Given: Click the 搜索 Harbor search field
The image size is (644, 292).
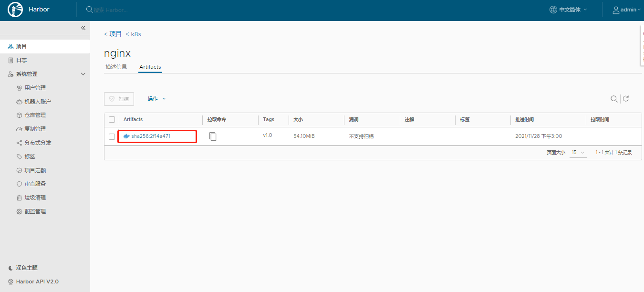Looking at the screenshot, I should click(x=111, y=10).
